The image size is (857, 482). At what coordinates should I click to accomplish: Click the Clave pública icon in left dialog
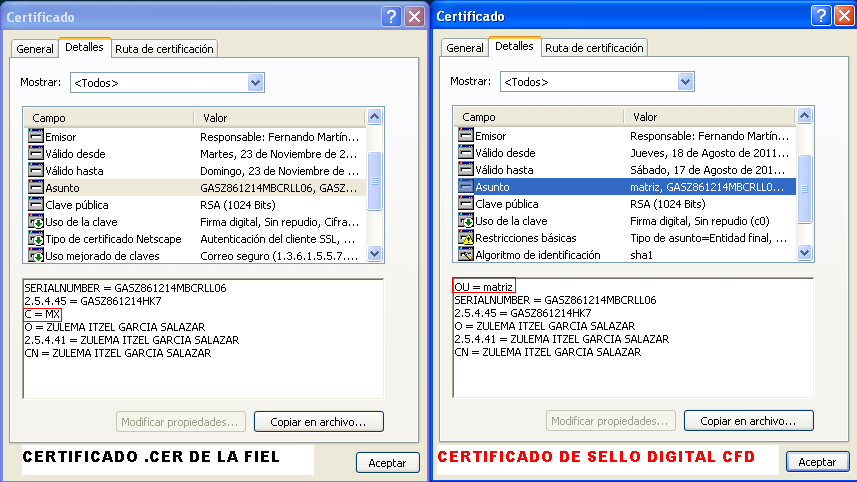36,204
